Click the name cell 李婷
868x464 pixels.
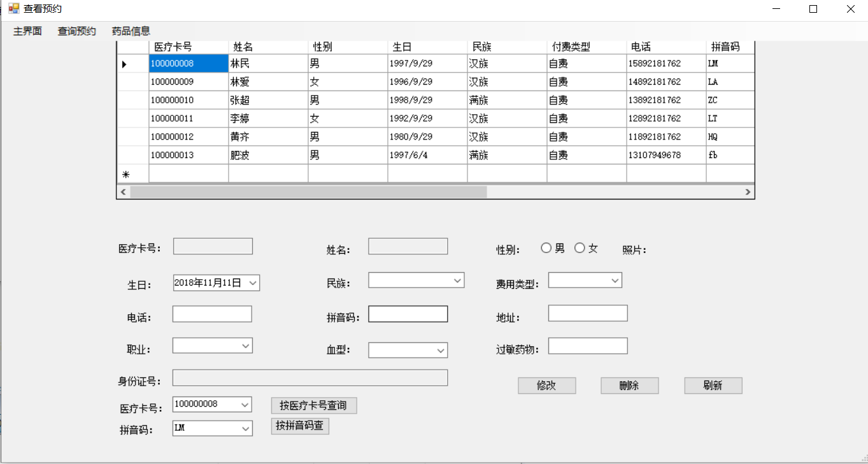coord(268,119)
